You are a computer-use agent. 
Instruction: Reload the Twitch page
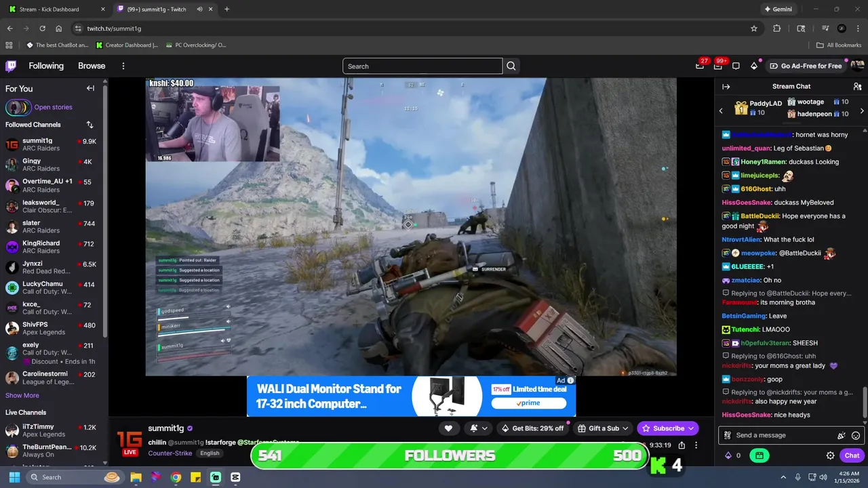42,28
